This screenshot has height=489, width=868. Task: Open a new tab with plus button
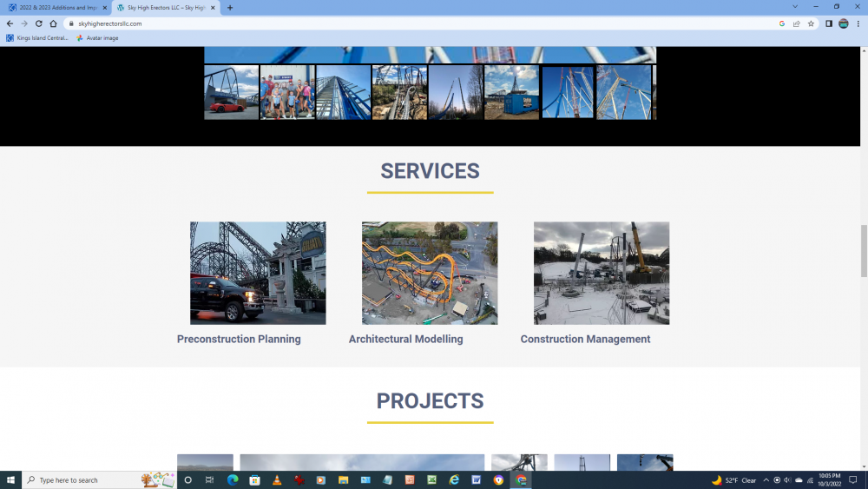[x=230, y=8]
